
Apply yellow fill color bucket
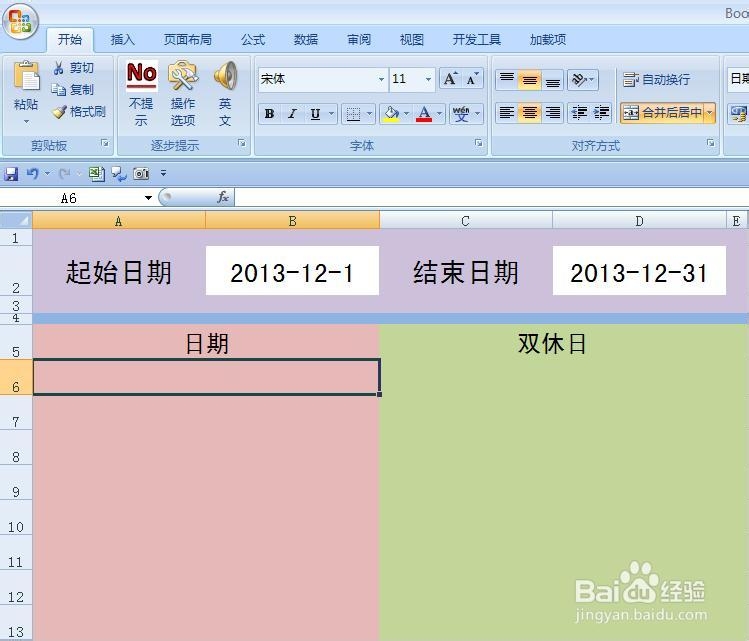[391, 114]
